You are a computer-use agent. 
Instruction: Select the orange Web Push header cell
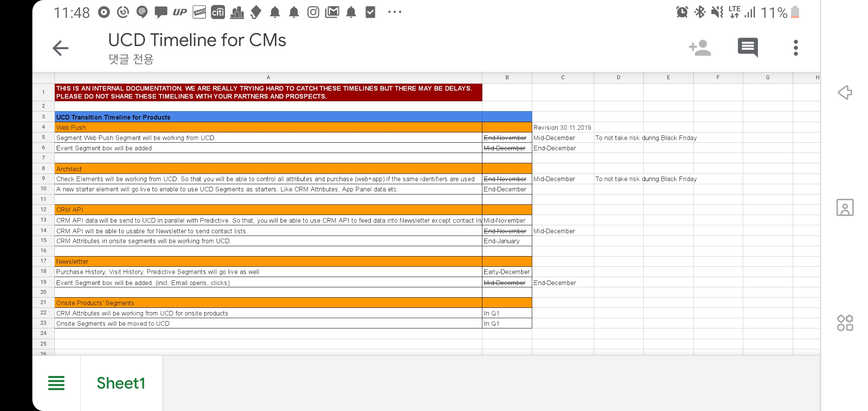click(x=268, y=127)
